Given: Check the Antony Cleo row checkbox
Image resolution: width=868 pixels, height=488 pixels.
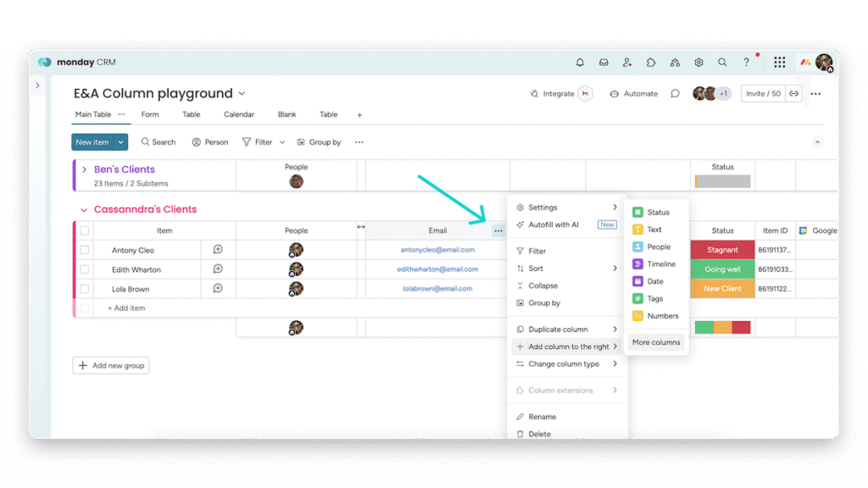Looking at the screenshot, I should [x=84, y=250].
